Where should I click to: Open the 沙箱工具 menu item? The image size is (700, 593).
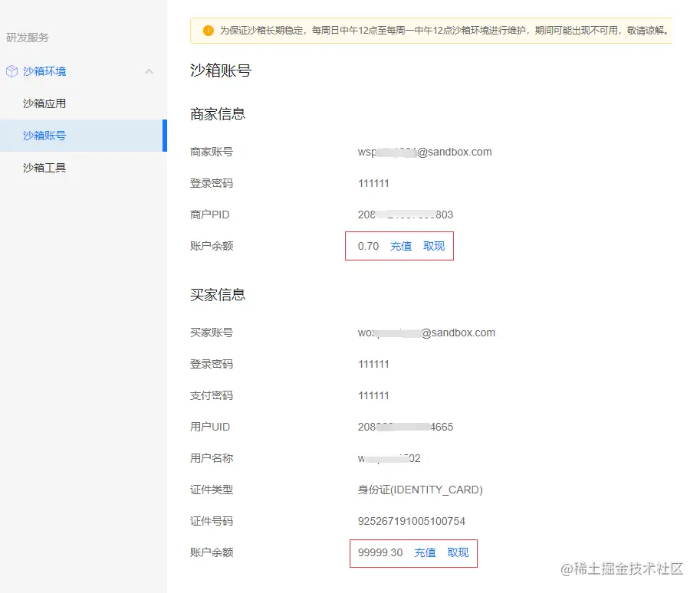(44, 168)
